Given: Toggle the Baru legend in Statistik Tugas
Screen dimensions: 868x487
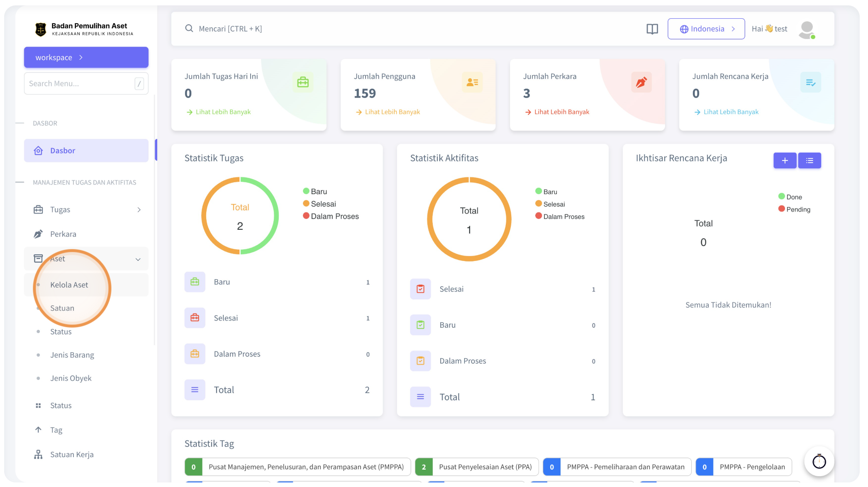Looking at the screenshot, I should [x=315, y=191].
